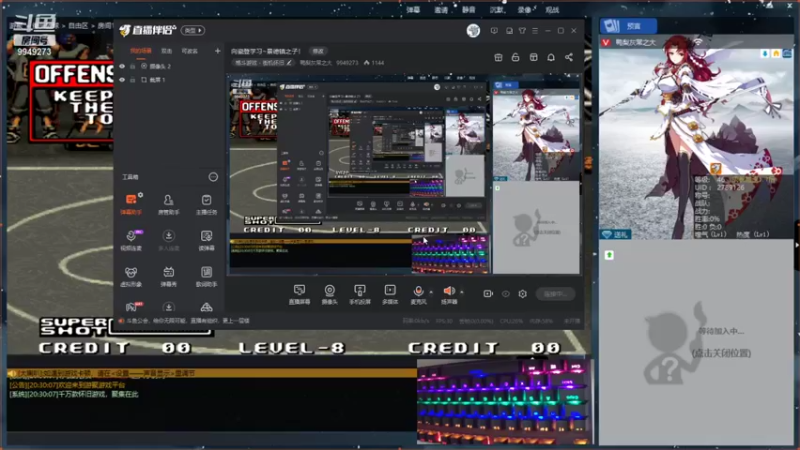
Task: Add a new scene with plus icon
Action: pos(217,51)
